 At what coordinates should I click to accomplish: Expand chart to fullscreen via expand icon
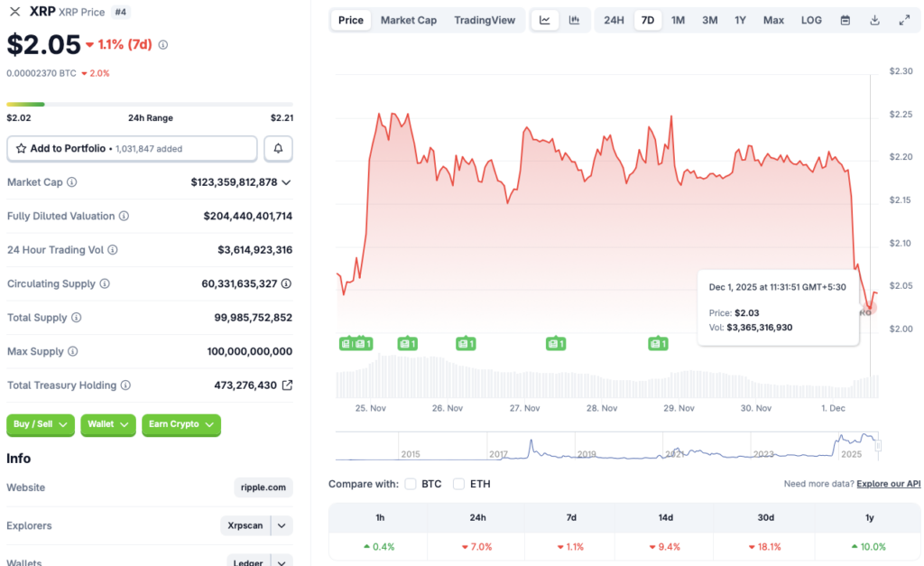click(903, 19)
